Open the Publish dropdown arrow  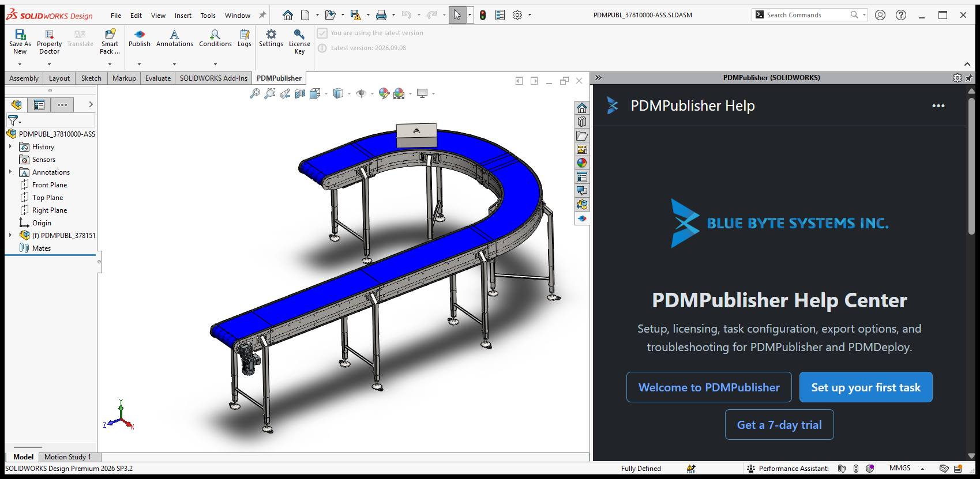139,64
